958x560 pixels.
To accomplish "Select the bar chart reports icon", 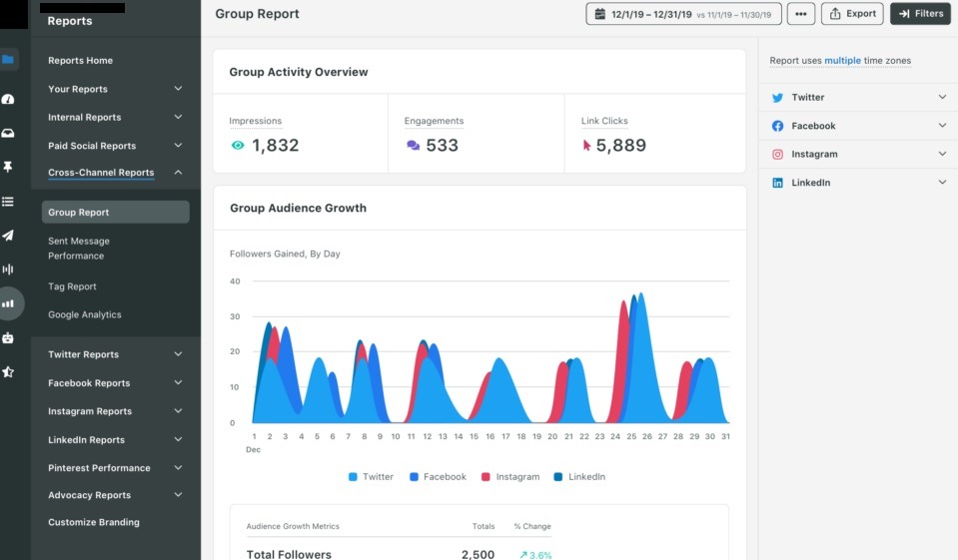I will click(x=8, y=303).
